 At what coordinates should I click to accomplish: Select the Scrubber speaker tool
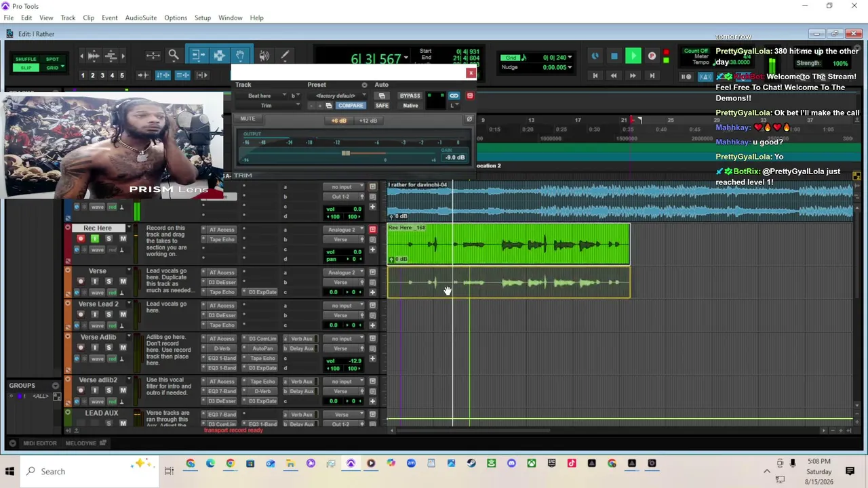[264, 56]
